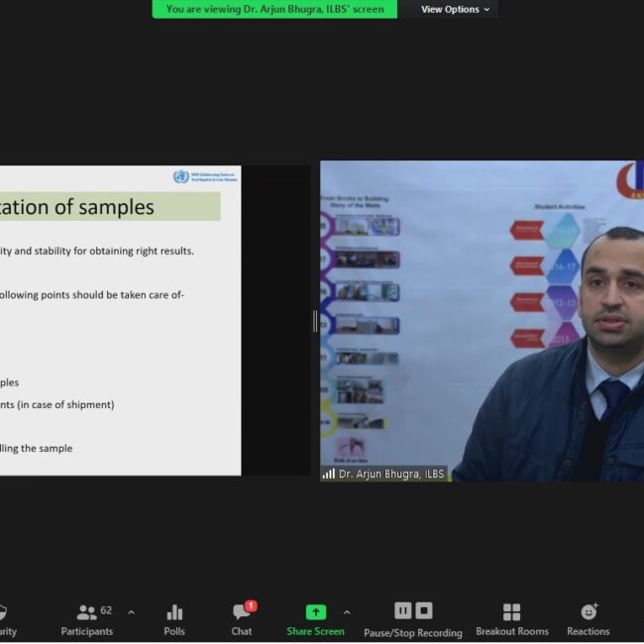Click the shared presentation slide
Viewport: 644px width, 644px height.
point(119,327)
